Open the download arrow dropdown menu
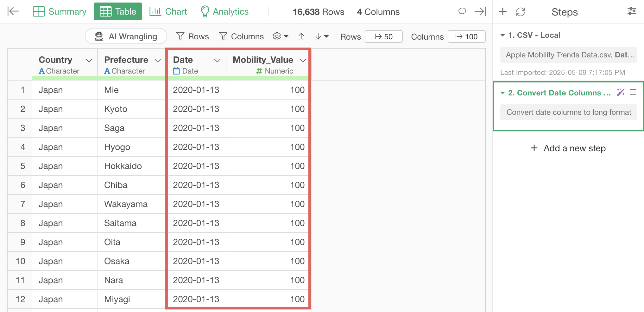 point(322,36)
